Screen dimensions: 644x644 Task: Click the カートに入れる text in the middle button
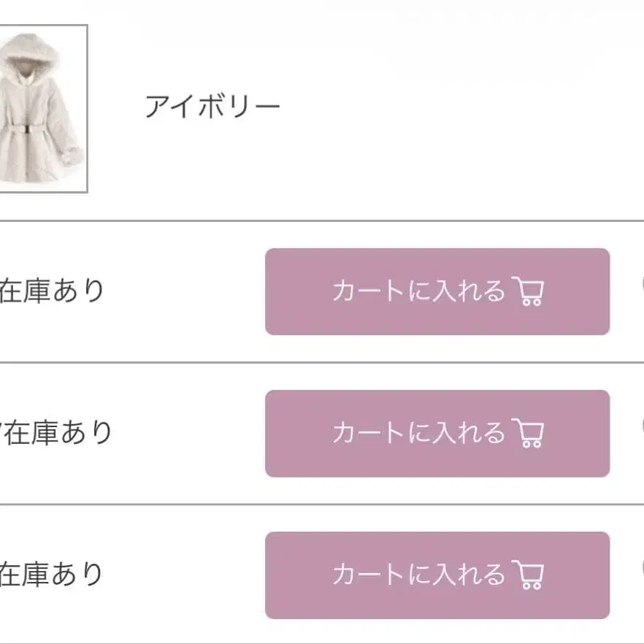tap(418, 434)
